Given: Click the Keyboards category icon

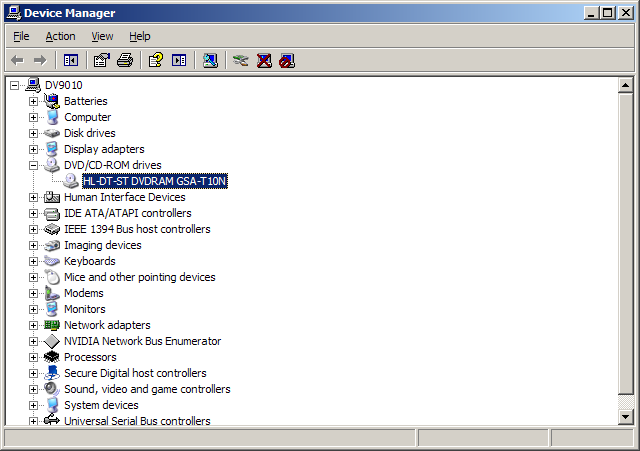Looking at the screenshot, I should [52, 261].
